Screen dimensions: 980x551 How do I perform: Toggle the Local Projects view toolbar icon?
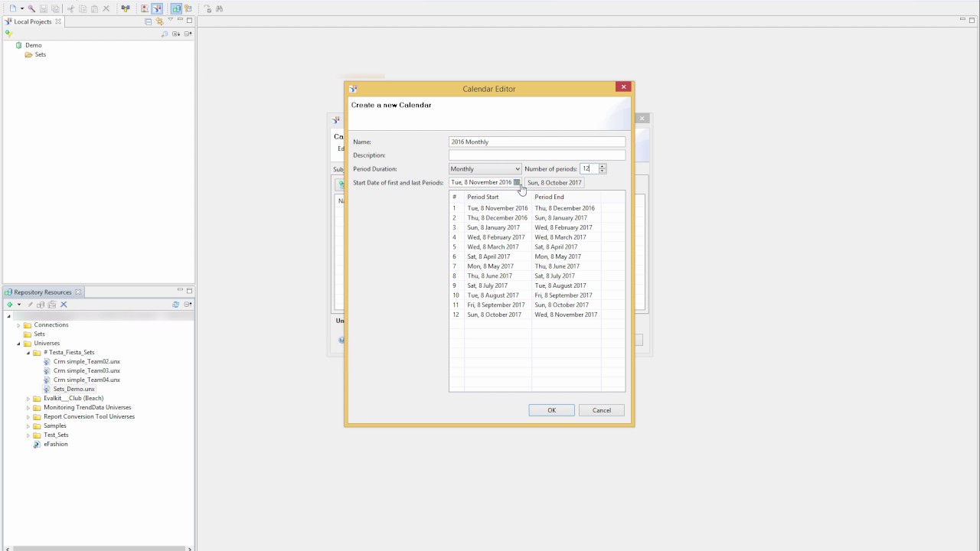(157, 8)
